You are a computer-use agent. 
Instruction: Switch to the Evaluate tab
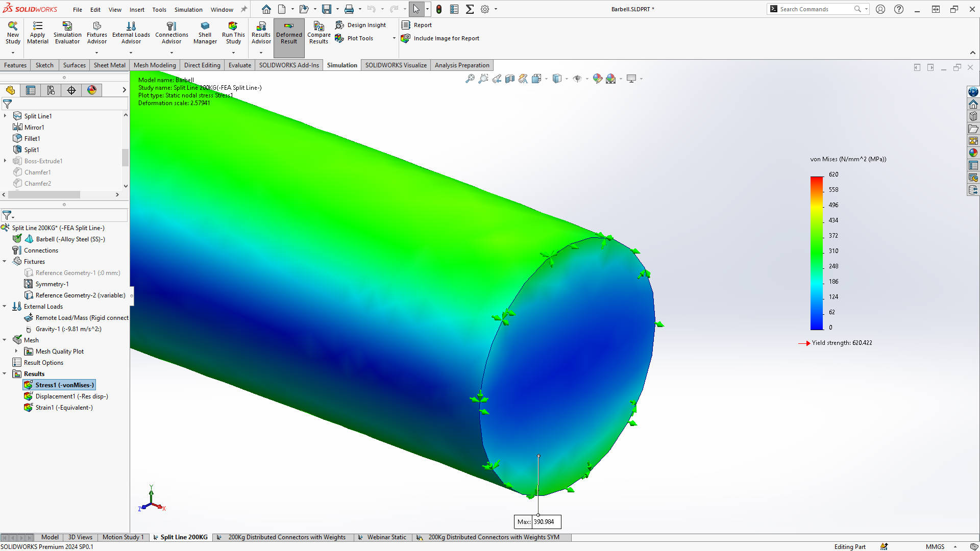[239, 65]
